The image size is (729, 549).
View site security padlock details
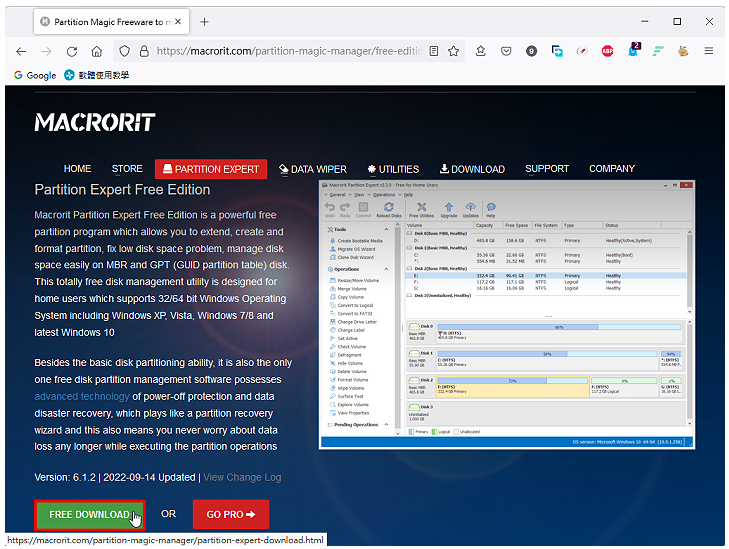[144, 51]
